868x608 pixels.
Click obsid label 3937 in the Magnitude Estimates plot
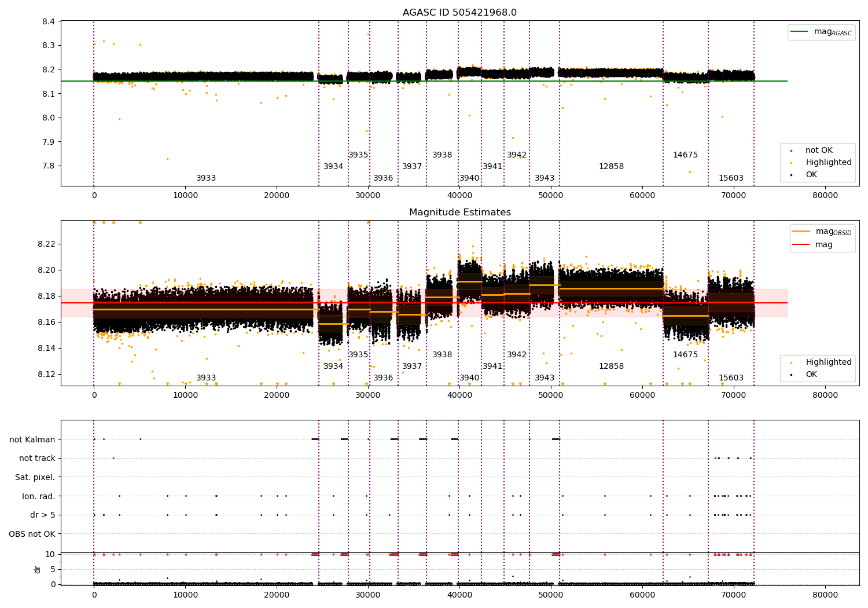coord(412,366)
